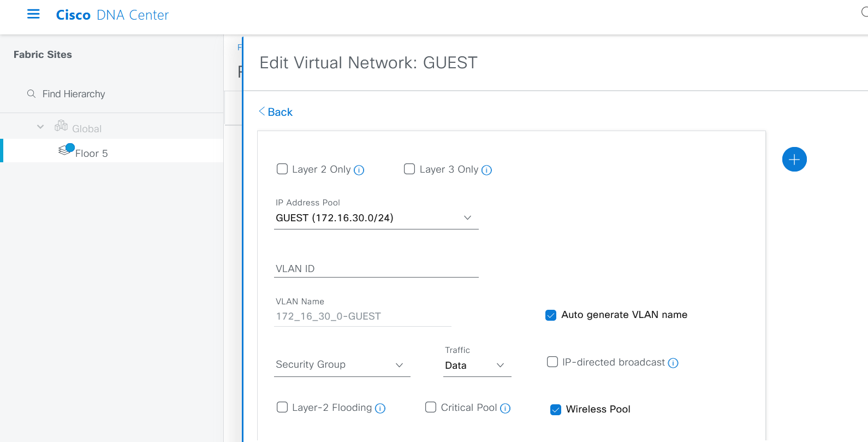
Task: Click into the VLAN ID field
Action: (376, 268)
